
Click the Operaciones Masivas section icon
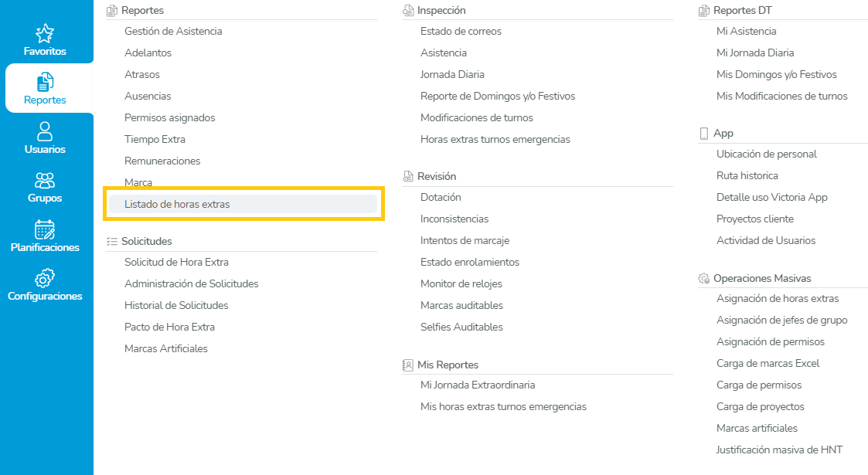click(x=703, y=278)
